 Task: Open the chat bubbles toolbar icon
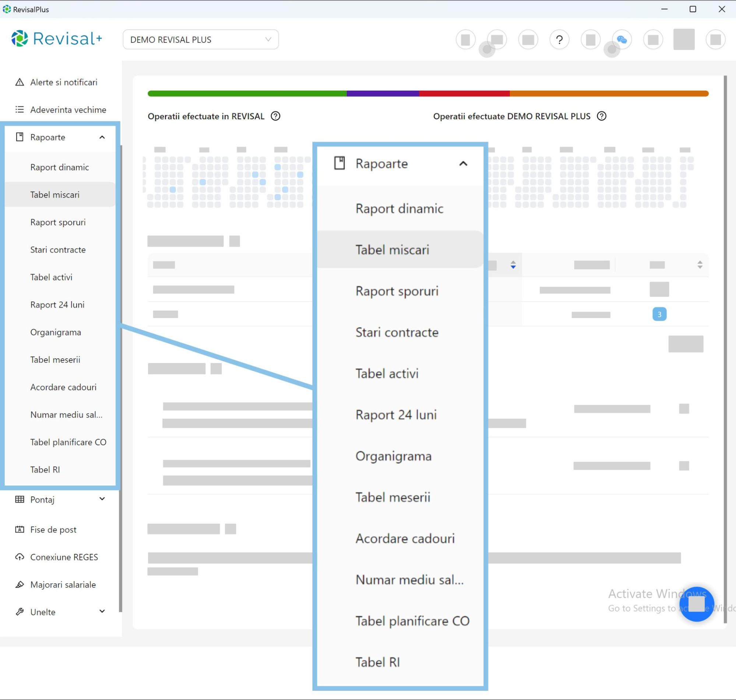(x=621, y=39)
